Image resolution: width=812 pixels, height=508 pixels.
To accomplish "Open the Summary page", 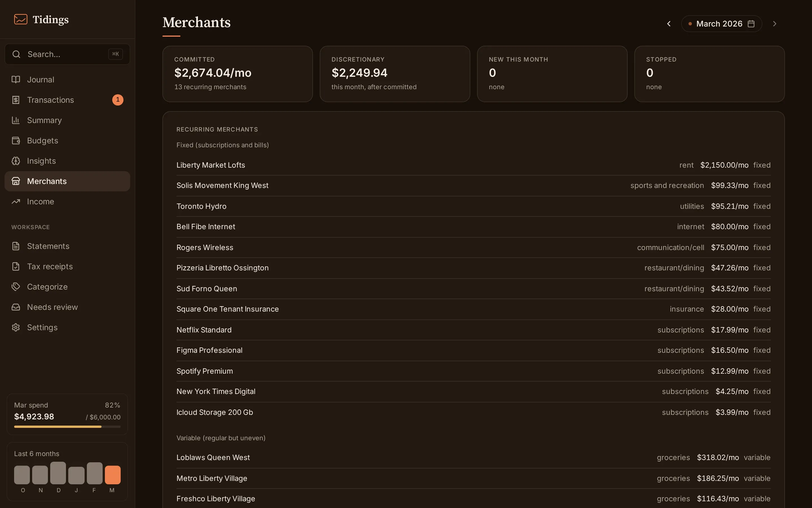I will (x=67, y=120).
